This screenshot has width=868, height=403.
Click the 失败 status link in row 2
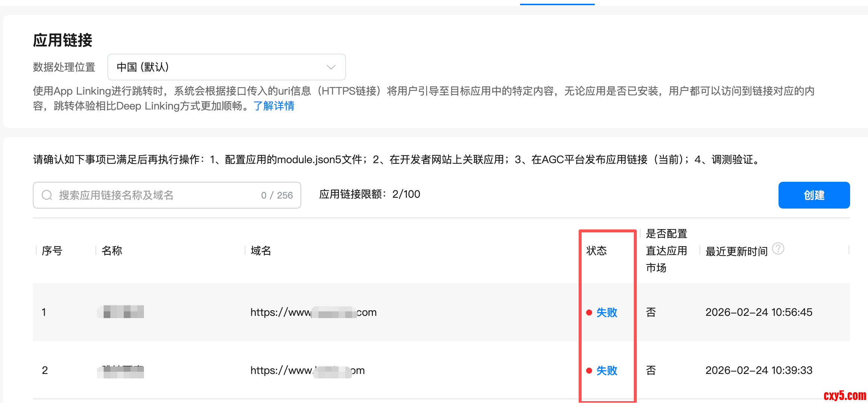(607, 371)
